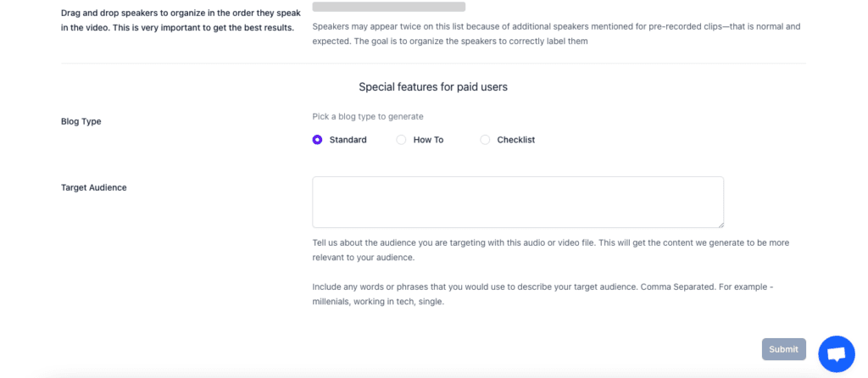Click the "Blog Type" field label

pyautogui.click(x=81, y=122)
